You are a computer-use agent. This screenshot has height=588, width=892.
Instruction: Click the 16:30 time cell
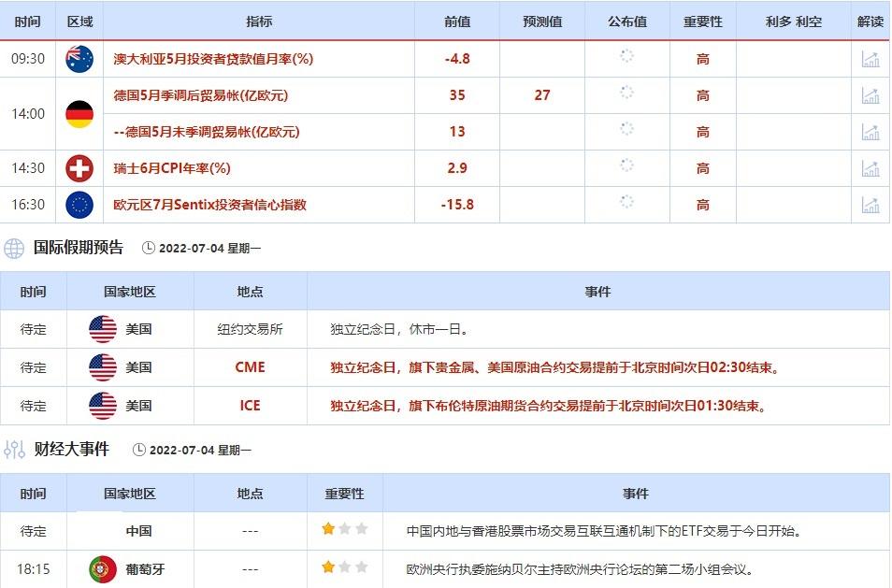click(x=28, y=204)
